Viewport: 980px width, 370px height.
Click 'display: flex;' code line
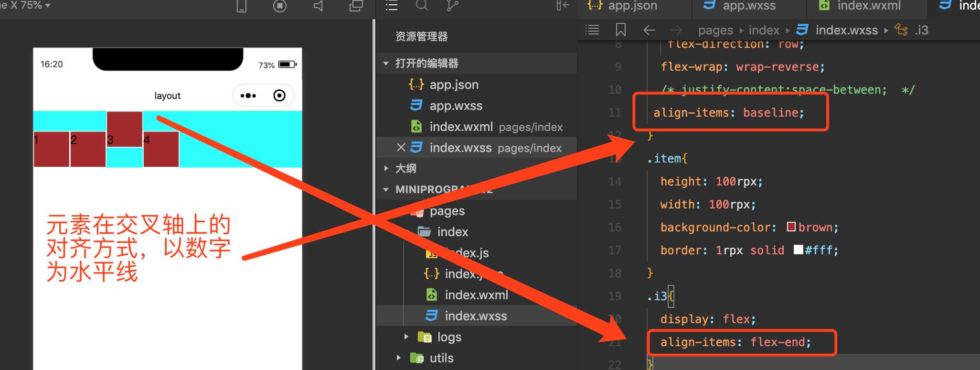pos(708,319)
